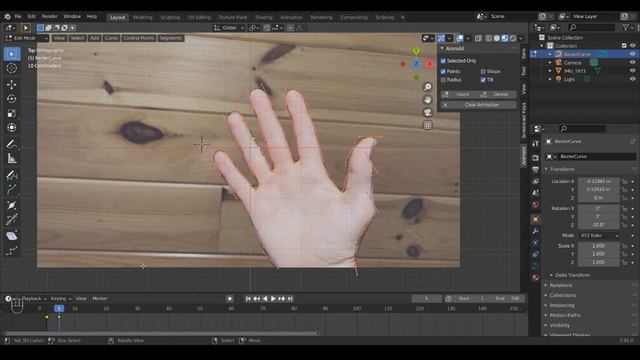The height and width of the screenshot is (360, 640).
Task: Open the Object properties orange square tab
Action: pyautogui.click(x=536, y=219)
